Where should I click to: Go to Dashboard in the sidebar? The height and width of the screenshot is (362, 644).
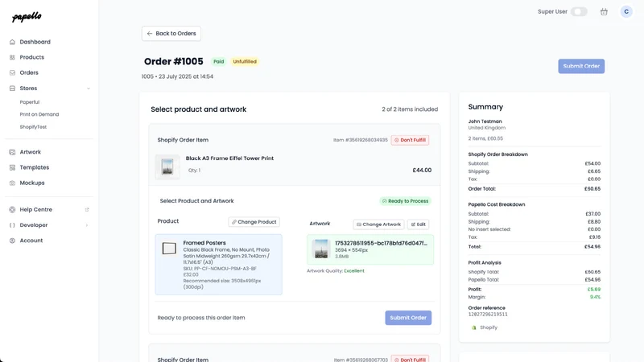coord(35,42)
